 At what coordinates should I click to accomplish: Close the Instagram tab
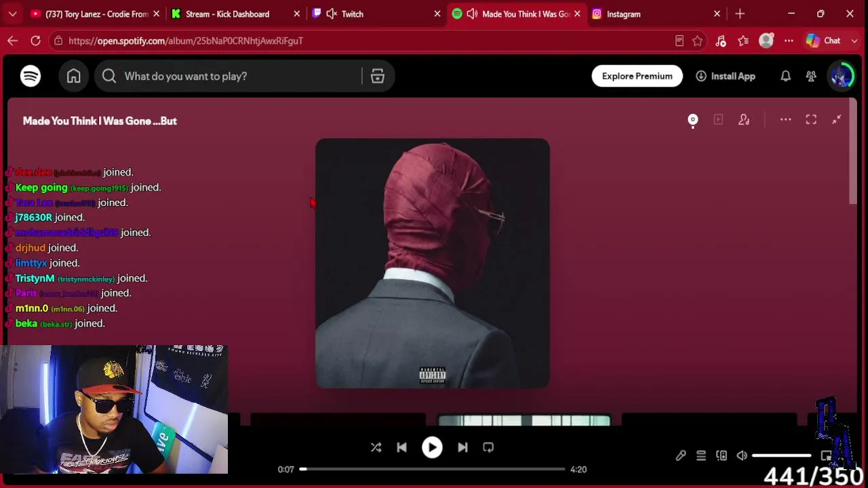717,14
